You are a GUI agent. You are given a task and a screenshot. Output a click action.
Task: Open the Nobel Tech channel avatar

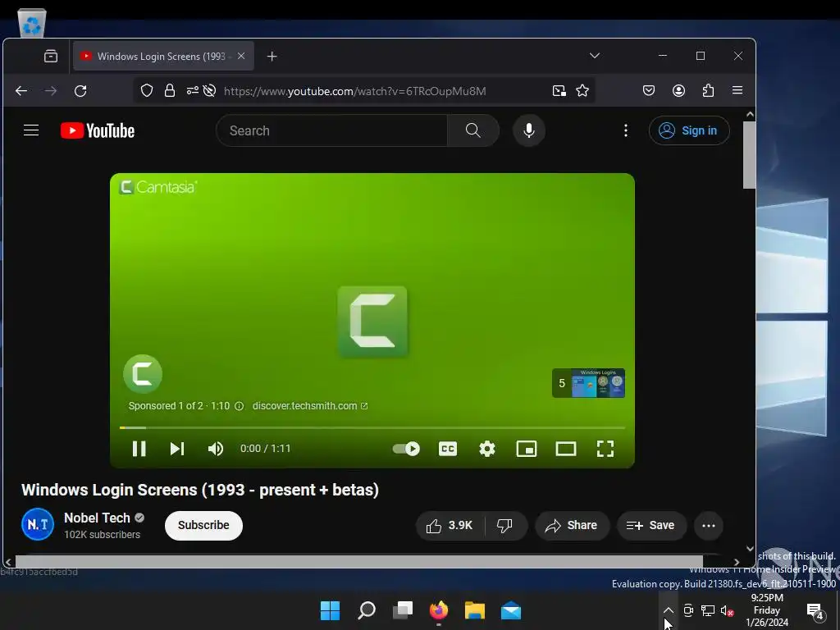click(x=38, y=524)
